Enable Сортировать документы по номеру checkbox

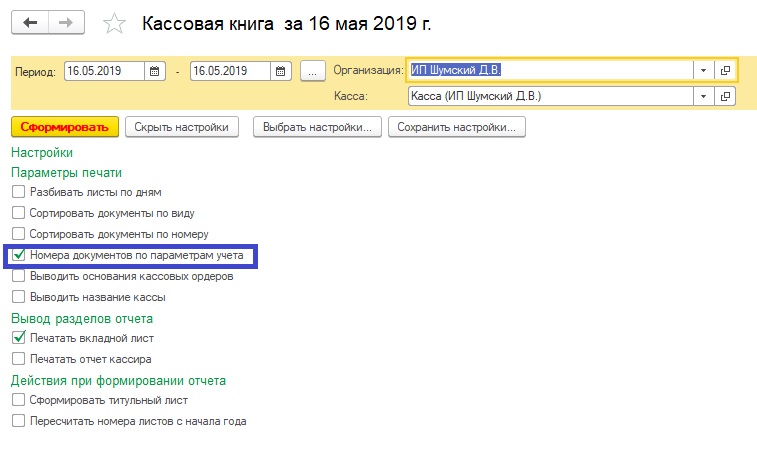pyautogui.click(x=18, y=234)
